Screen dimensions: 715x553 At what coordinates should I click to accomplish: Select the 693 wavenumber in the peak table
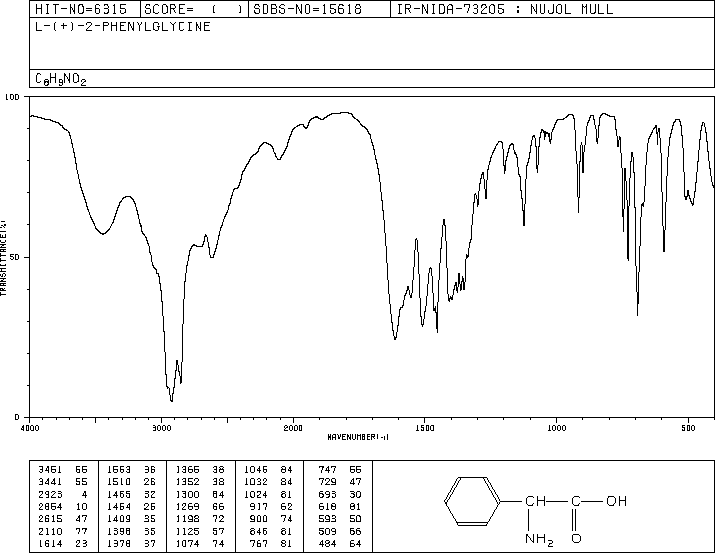point(327,494)
